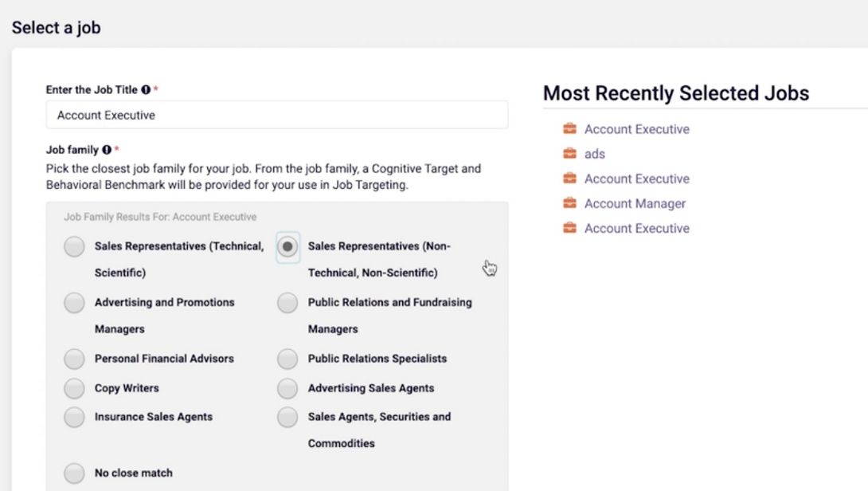Choose the Public Relations Specialists option
Screen dimensions: 868x491
pos(287,359)
